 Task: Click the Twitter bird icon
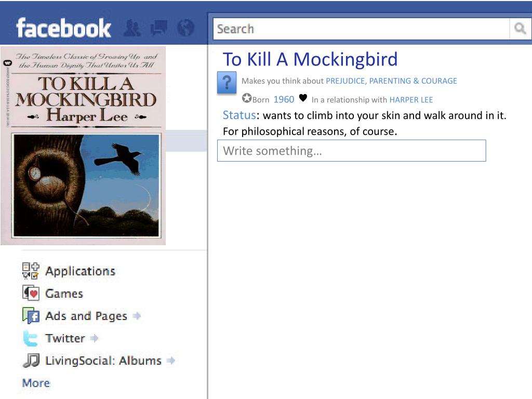31,338
